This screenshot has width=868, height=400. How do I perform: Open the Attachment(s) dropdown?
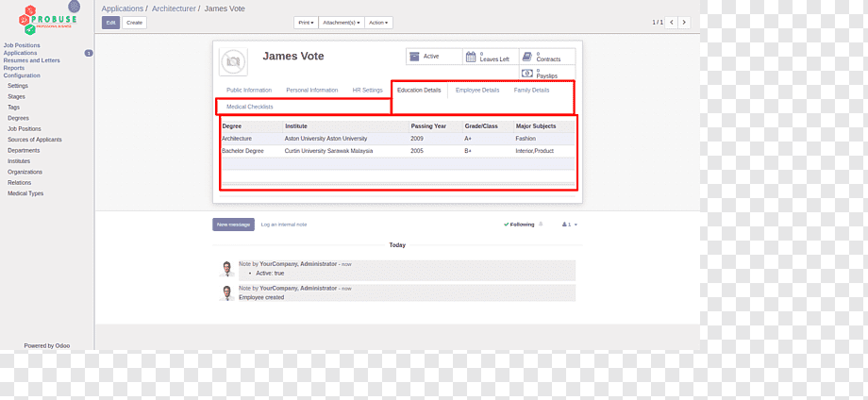point(342,23)
